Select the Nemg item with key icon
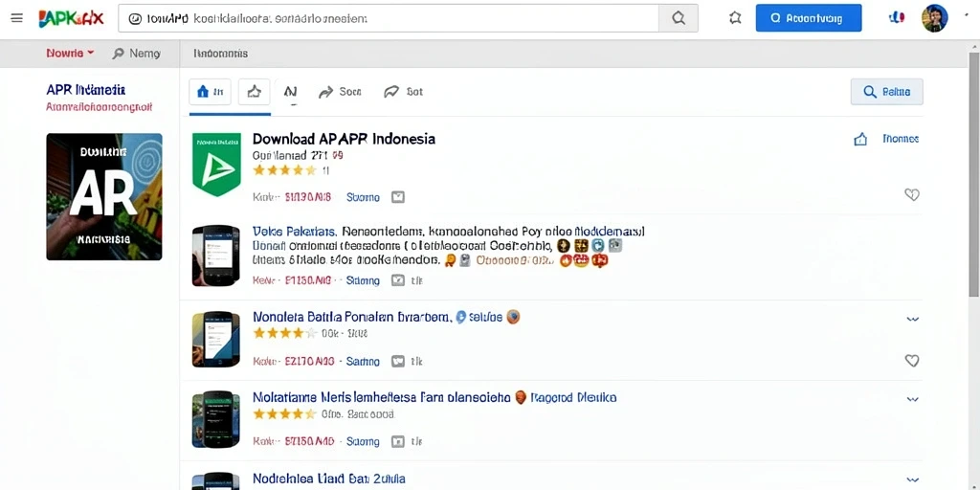This screenshot has width=980, height=490. [136, 54]
